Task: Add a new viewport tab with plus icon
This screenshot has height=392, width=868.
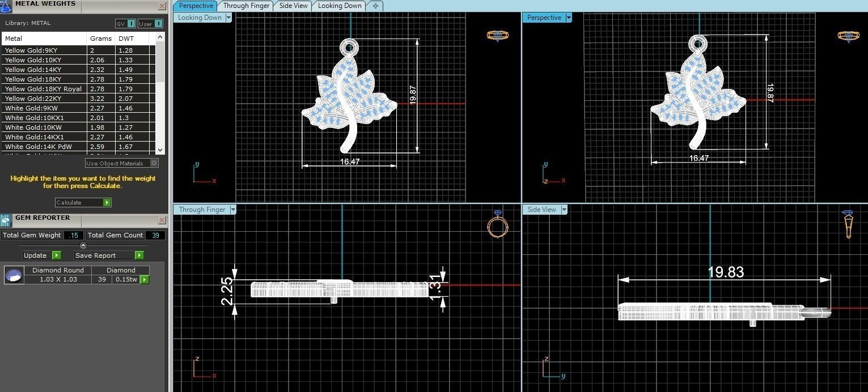Action: coord(375,6)
